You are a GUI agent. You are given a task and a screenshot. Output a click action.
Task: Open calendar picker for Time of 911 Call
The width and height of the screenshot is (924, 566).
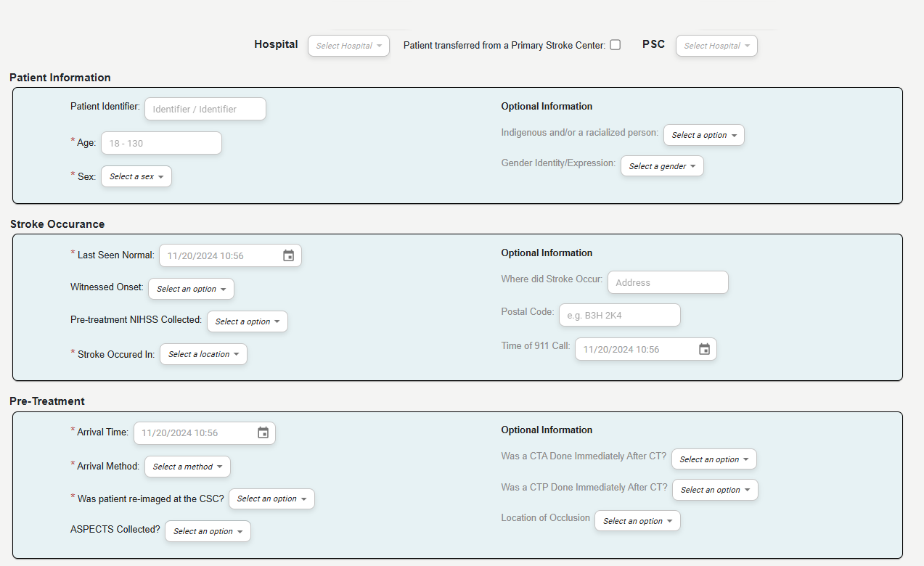703,349
